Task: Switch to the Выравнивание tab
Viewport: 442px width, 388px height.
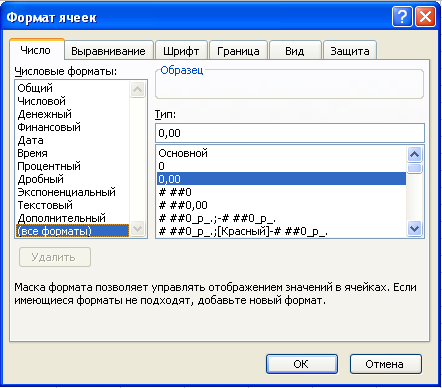Action: tap(108, 51)
